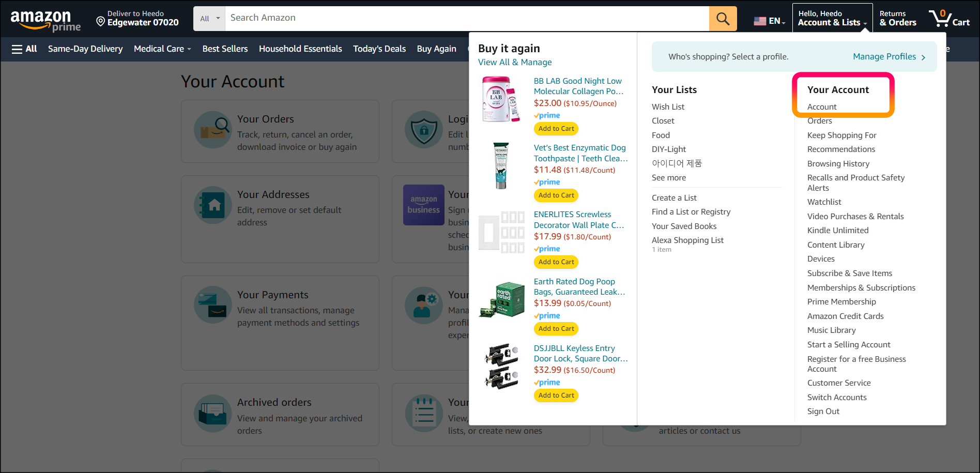
Task: Open Music Library link
Action: [832, 330]
